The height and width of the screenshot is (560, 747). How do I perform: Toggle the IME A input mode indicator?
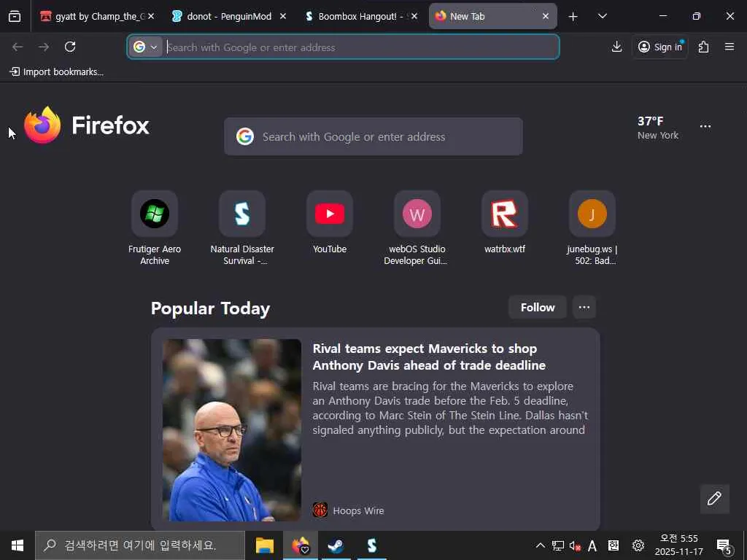[592, 545]
